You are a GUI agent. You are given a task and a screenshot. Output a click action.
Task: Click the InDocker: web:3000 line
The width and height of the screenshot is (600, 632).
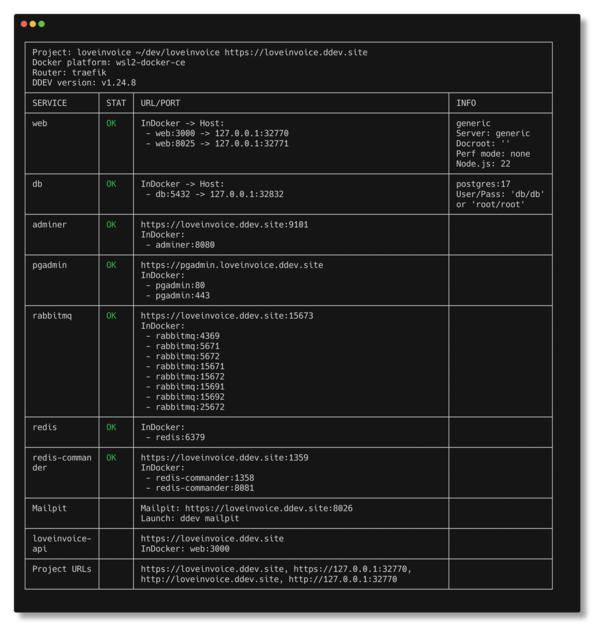pyautogui.click(x=185, y=549)
